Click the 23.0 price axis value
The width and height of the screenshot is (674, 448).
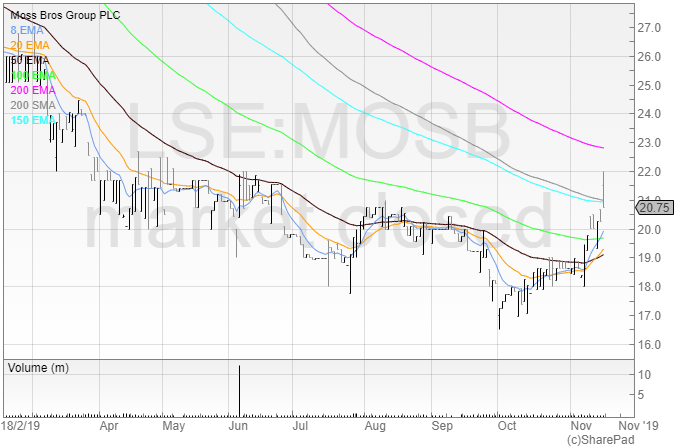[x=649, y=143]
